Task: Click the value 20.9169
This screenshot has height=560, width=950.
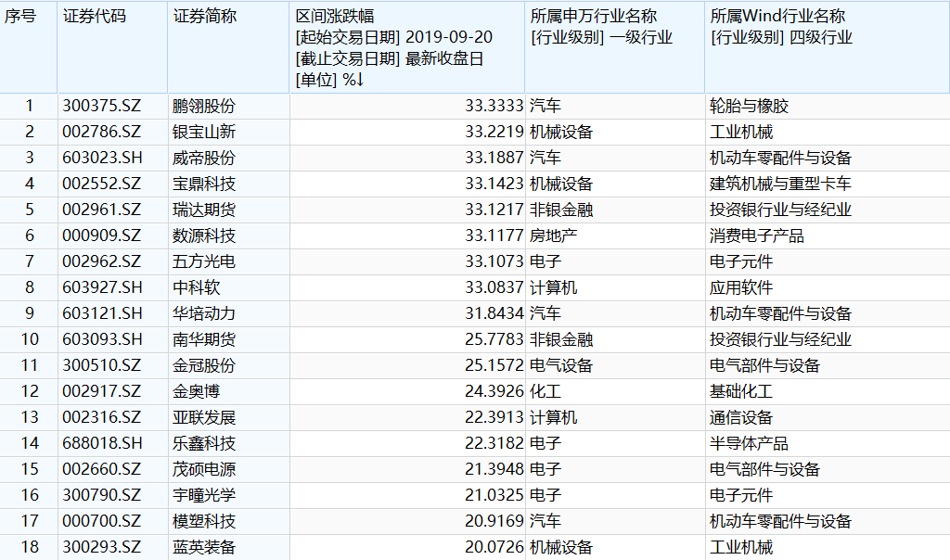Action: [494, 521]
